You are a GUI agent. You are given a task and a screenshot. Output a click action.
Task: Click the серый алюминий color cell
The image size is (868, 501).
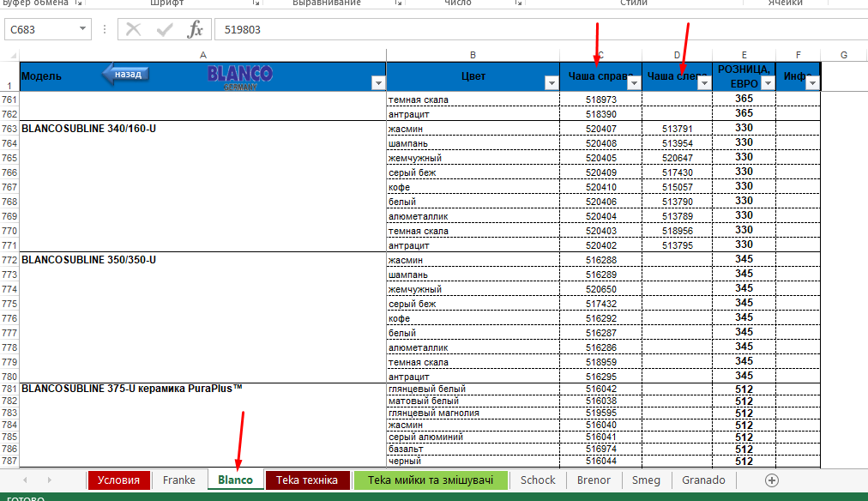(x=473, y=437)
